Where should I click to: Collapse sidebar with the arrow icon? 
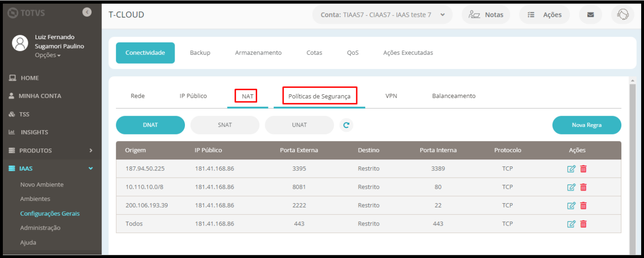(x=87, y=13)
